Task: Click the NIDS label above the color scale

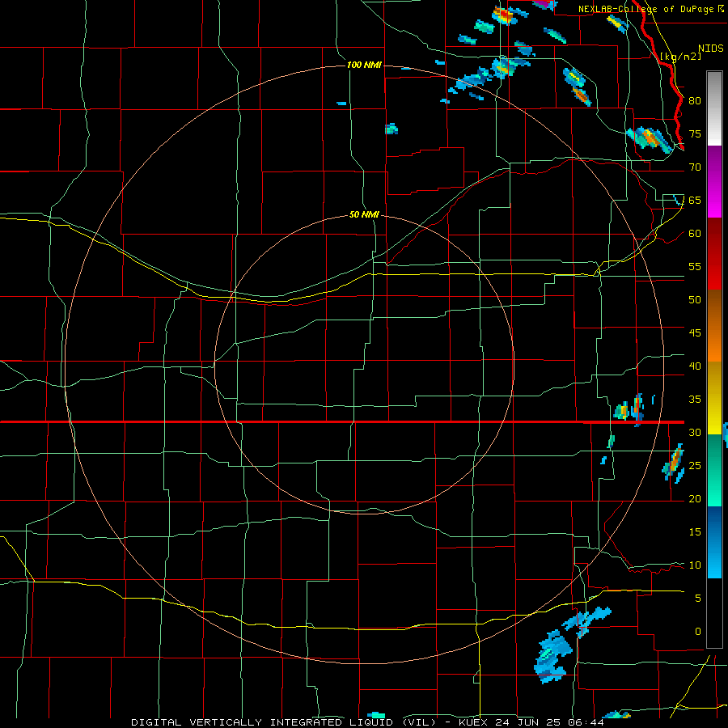Action: pos(711,49)
